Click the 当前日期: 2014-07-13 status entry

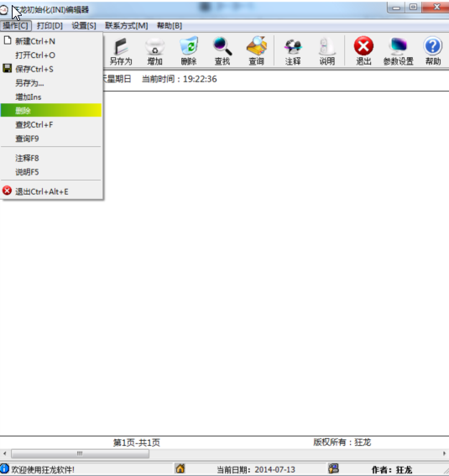[x=256, y=469]
